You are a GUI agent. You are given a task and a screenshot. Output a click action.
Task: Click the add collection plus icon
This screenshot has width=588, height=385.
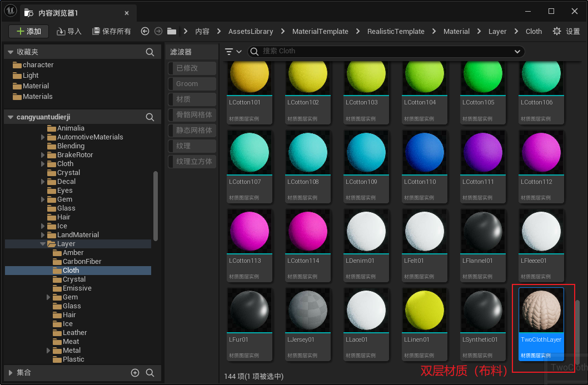(134, 373)
